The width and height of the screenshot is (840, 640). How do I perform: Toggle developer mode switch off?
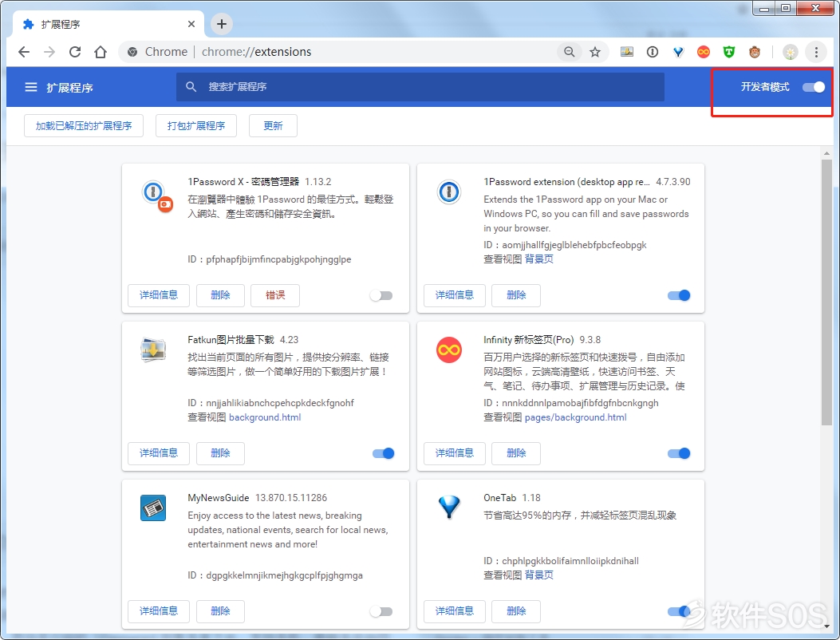tap(813, 87)
